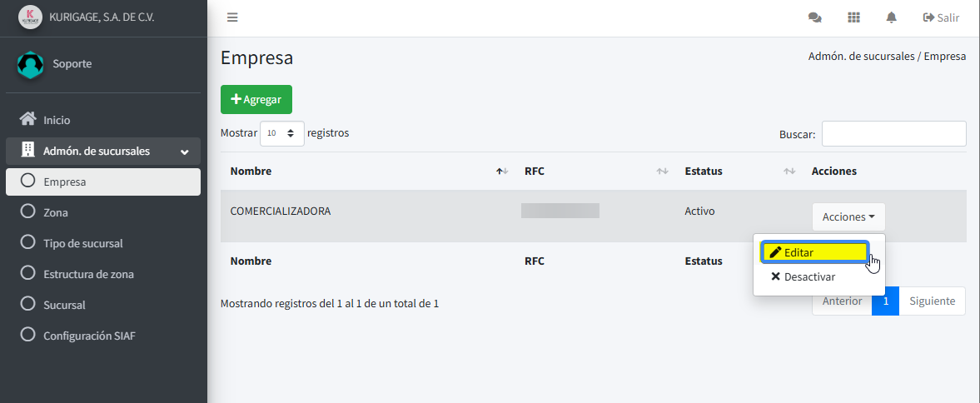Select the Zona sidebar option
Screen dimensions: 980x403
pyautogui.click(x=56, y=212)
